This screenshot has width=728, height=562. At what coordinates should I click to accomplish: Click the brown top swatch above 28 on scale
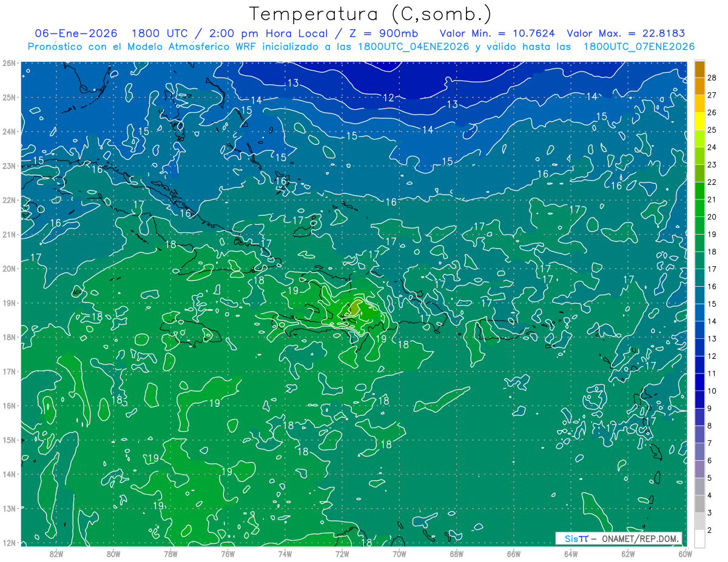(699, 69)
